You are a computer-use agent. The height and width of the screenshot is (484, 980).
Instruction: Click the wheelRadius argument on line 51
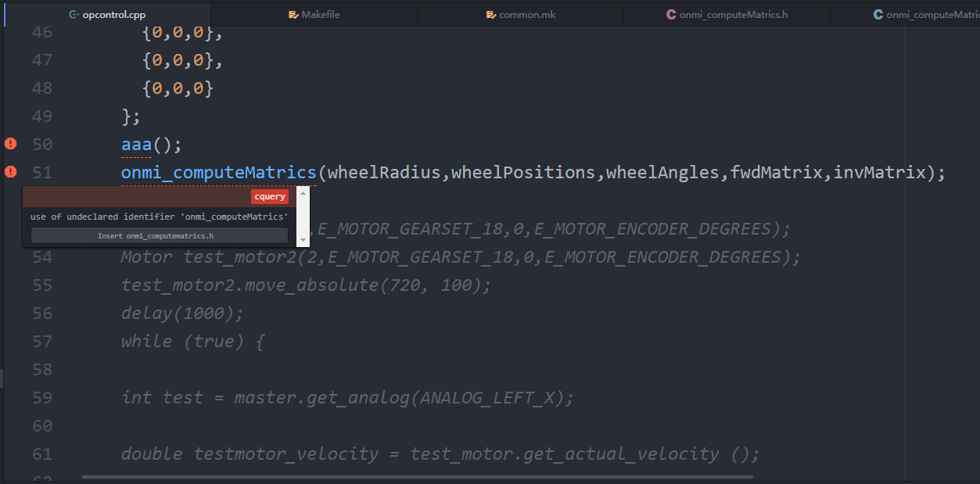pyautogui.click(x=384, y=173)
